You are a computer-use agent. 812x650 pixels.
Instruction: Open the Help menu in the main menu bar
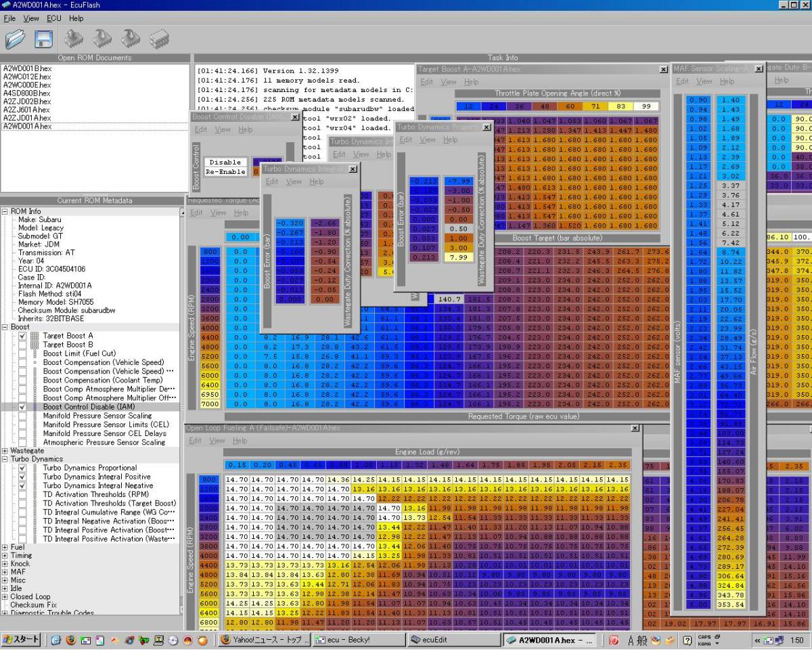76,18
